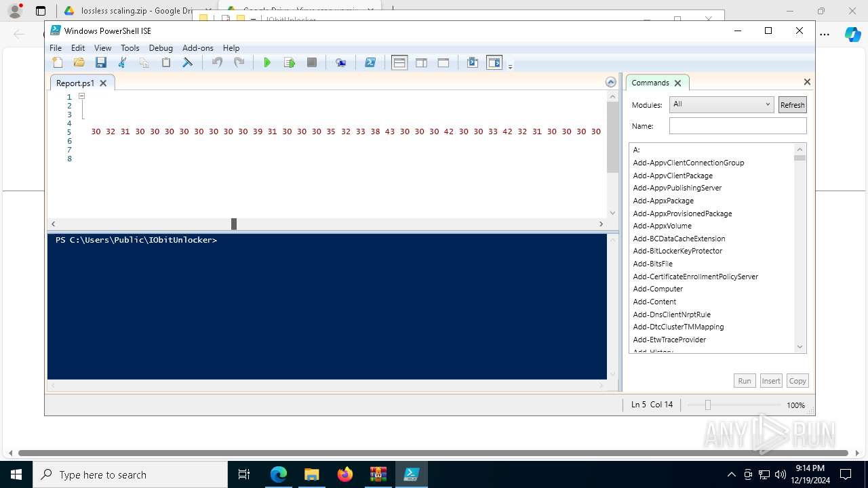Image resolution: width=868 pixels, height=488 pixels.
Task: Open toolbar overflow options arrow
Action: pos(510,66)
